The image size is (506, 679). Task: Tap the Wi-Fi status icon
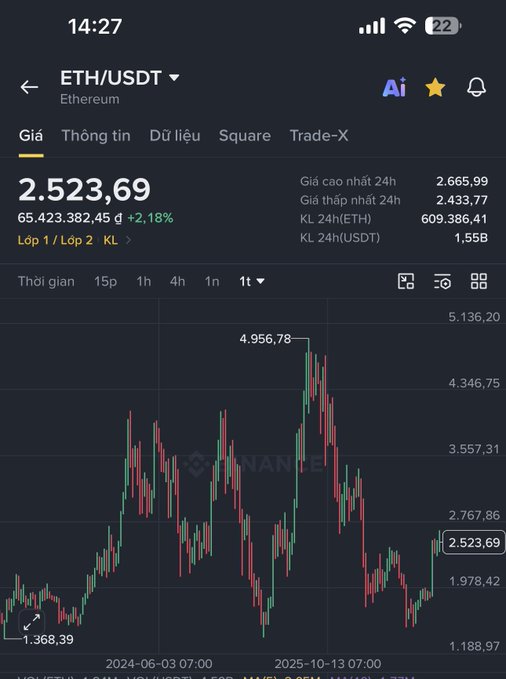[404, 26]
